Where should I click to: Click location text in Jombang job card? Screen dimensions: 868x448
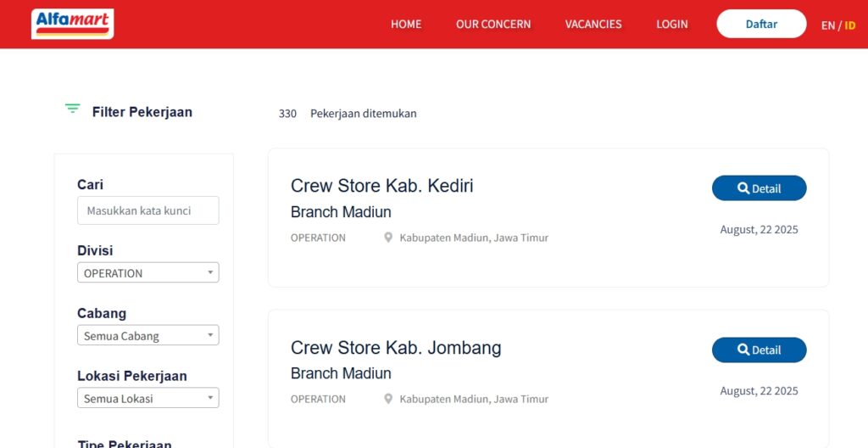(x=474, y=399)
